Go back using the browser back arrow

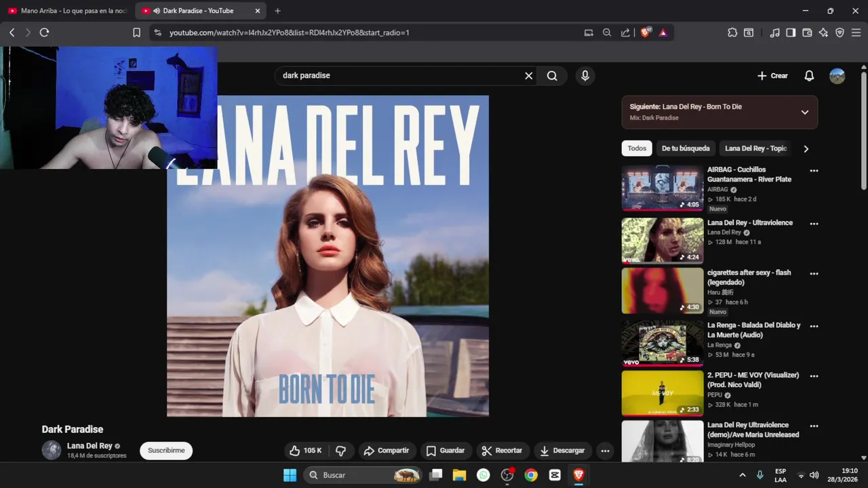pyautogui.click(x=12, y=33)
